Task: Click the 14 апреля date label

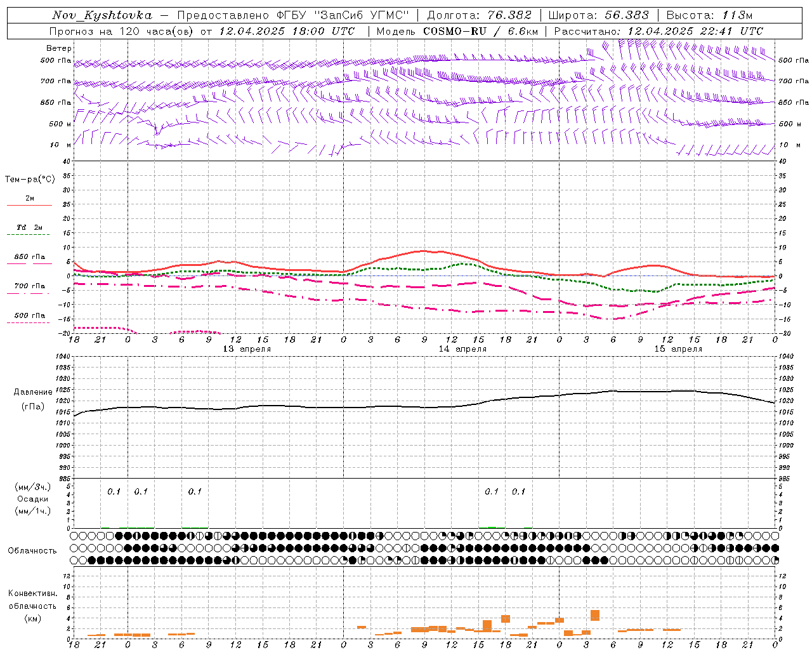Action: [x=462, y=349]
